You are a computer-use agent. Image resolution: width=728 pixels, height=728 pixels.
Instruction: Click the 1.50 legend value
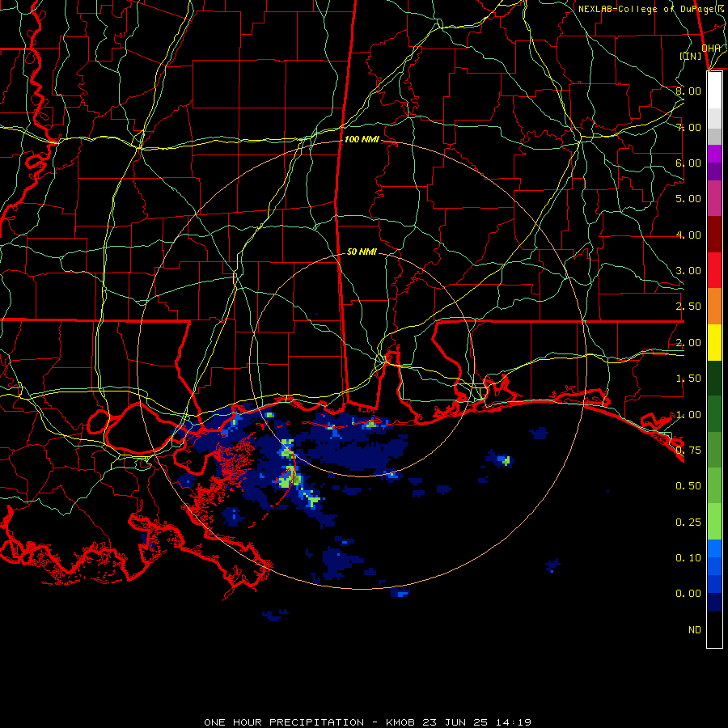coord(688,379)
